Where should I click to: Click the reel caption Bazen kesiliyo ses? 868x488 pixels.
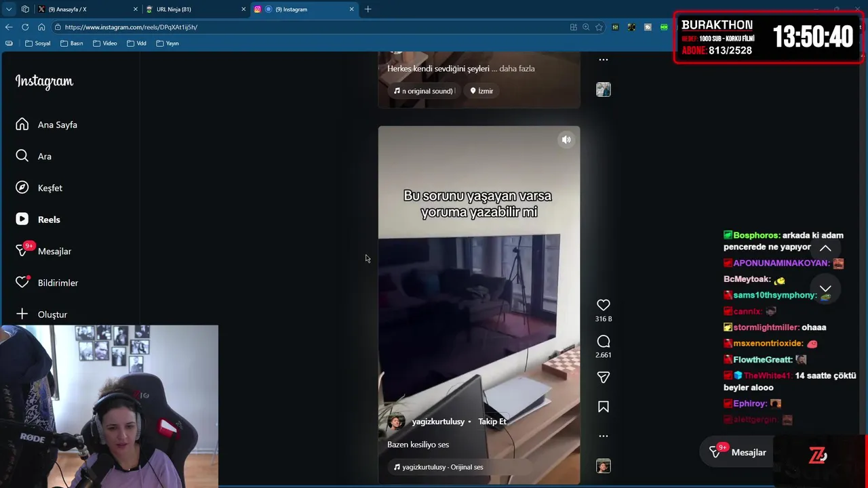[x=418, y=445]
